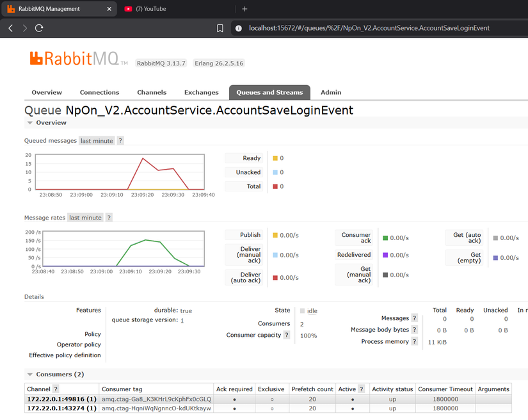Click the Consumer Timeout column header

pos(445,389)
